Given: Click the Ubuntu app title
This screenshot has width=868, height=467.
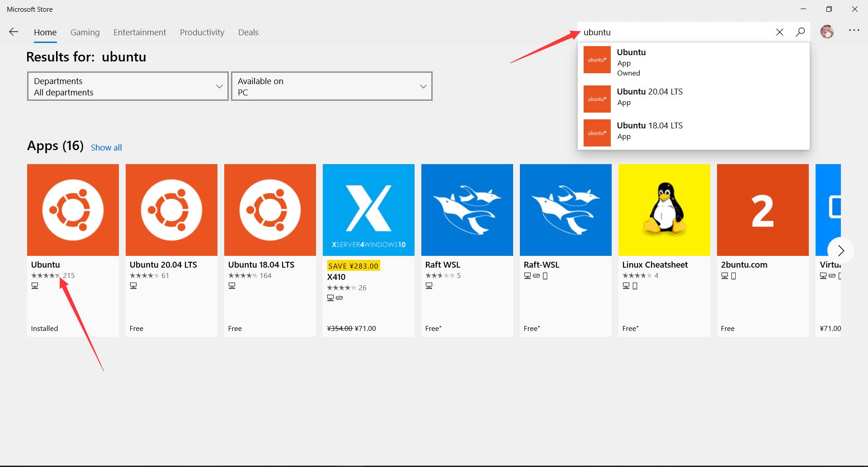Looking at the screenshot, I should pyautogui.click(x=45, y=264).
